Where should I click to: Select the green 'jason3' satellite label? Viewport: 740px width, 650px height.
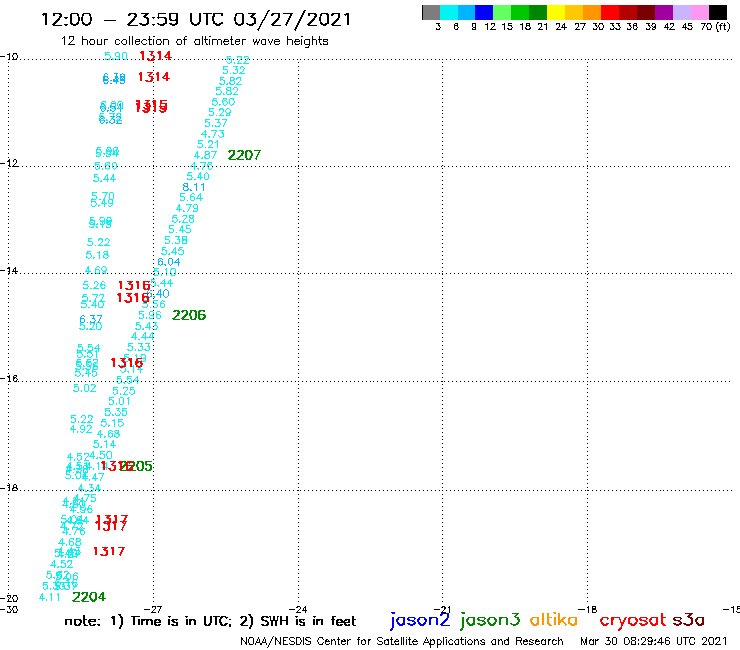490,619
